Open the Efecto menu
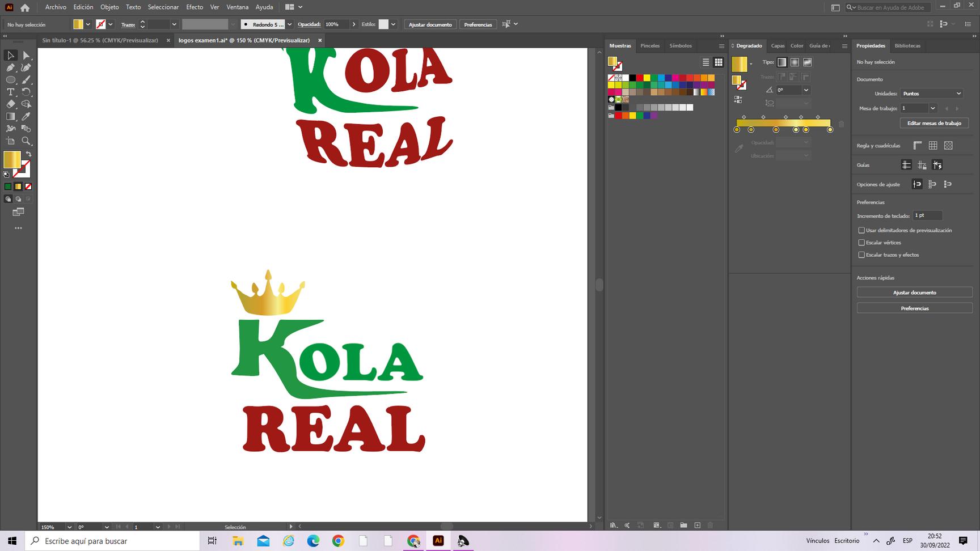 [195, 7]
